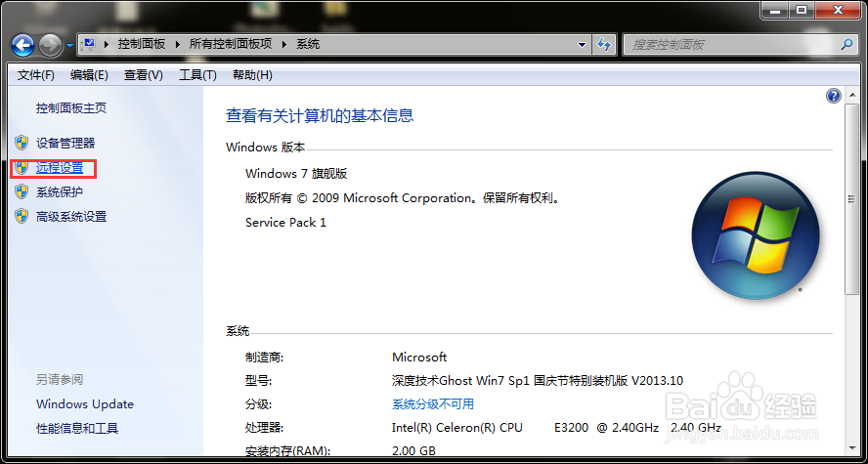Click shield icon next to 系统保护
Image resolution: width=868 pixels, height=464 pixels.
22,191
